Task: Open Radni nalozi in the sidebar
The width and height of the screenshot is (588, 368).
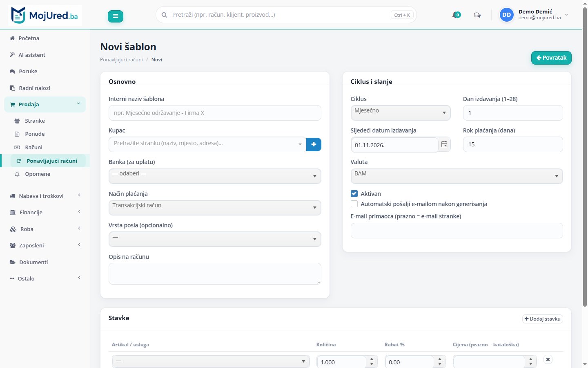Action: (45, 88)
